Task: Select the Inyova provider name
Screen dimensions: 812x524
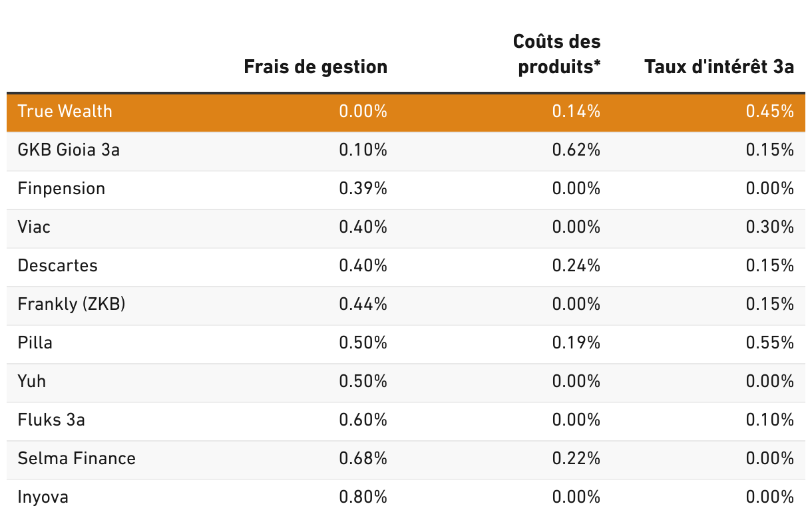Action: pyautogui.click(x=43, y=497)
